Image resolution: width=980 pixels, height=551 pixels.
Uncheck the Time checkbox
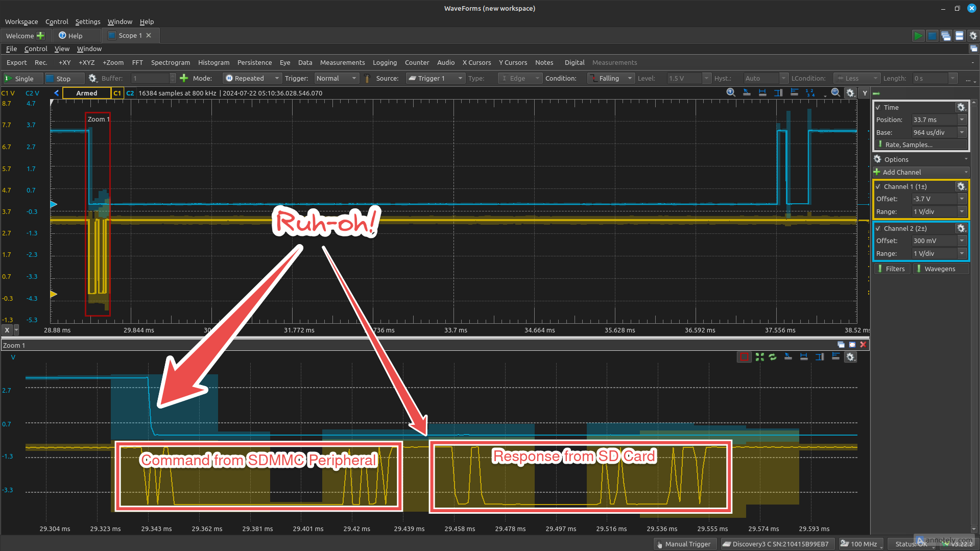tap(878, 107)
